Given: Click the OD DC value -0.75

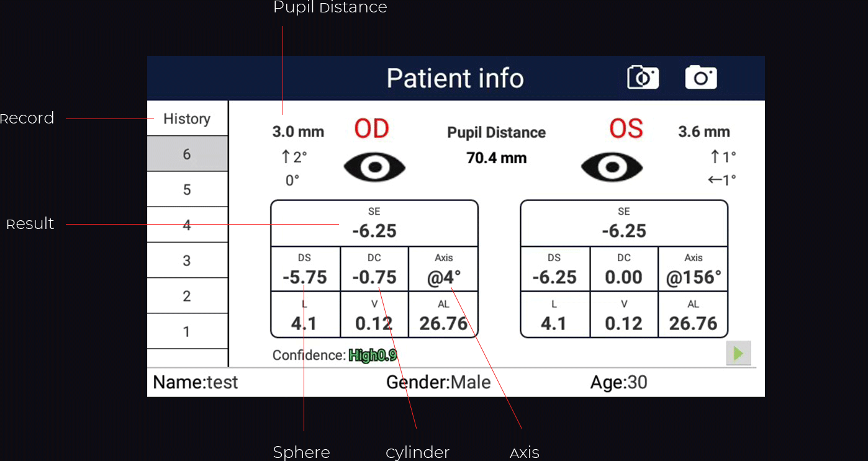Looking at the screenshot, I should [x=374, y=277].
